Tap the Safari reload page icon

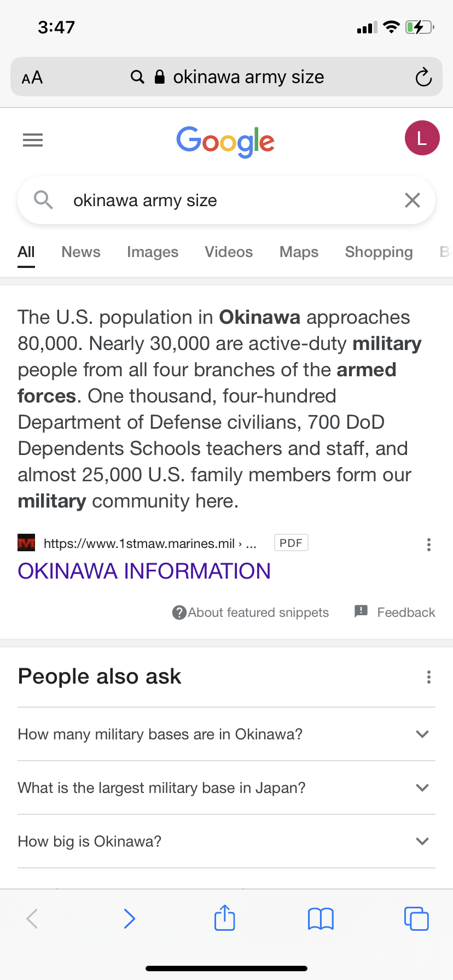tap(423, 77)
